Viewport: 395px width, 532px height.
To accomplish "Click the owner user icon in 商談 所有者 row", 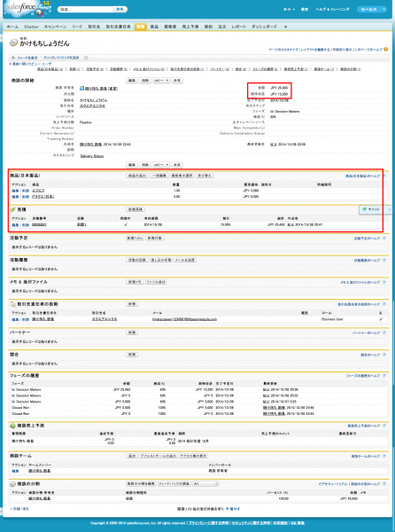I will [81, 88].
